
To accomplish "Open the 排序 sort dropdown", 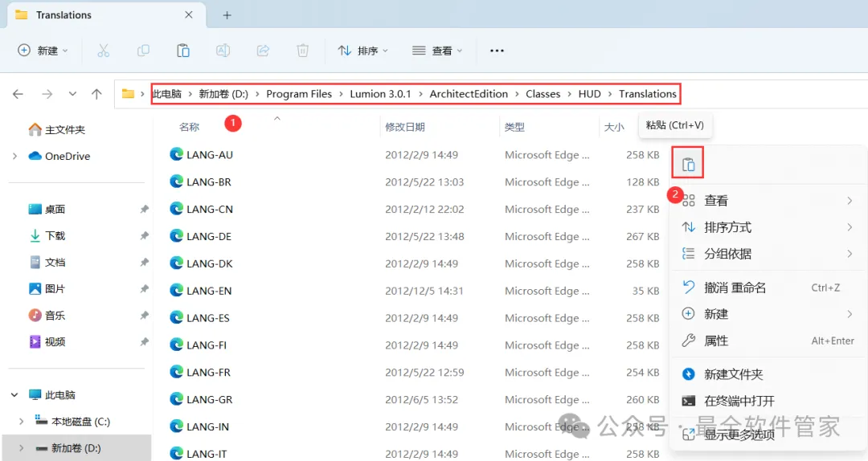I will pyautogui.click(x=363, y=51).
